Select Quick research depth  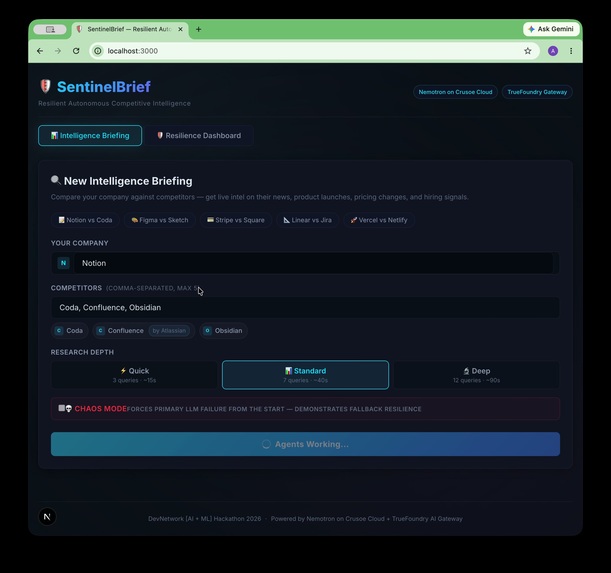point(134,375)
